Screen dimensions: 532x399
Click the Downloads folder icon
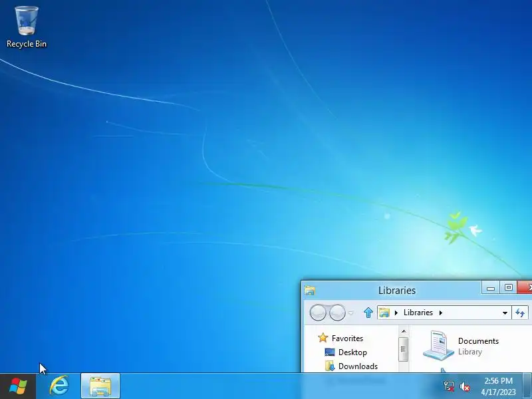pos(330,366)
